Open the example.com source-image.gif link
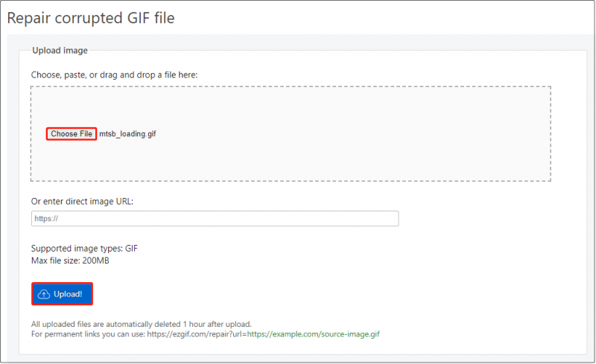This screenshot has width=596, height=364. 313,334
